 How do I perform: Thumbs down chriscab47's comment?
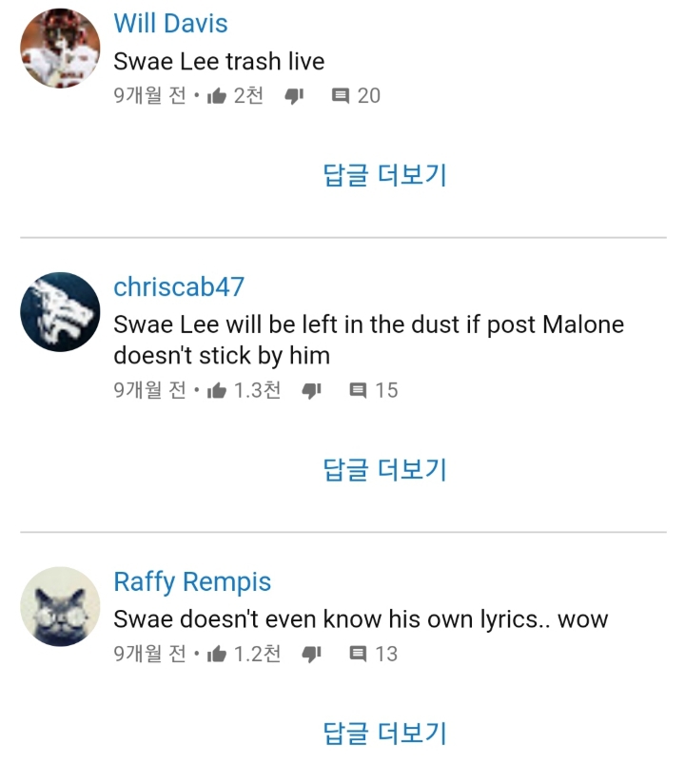tap(311, 390)
